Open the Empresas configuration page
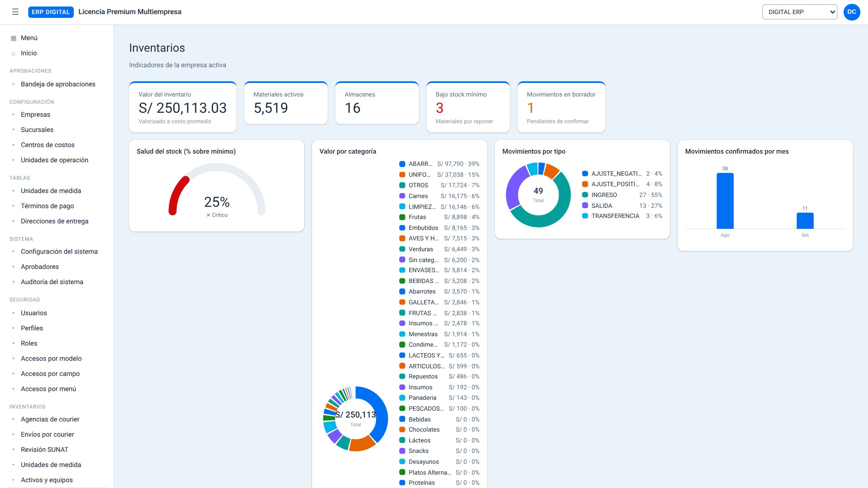 click(35, 115)
